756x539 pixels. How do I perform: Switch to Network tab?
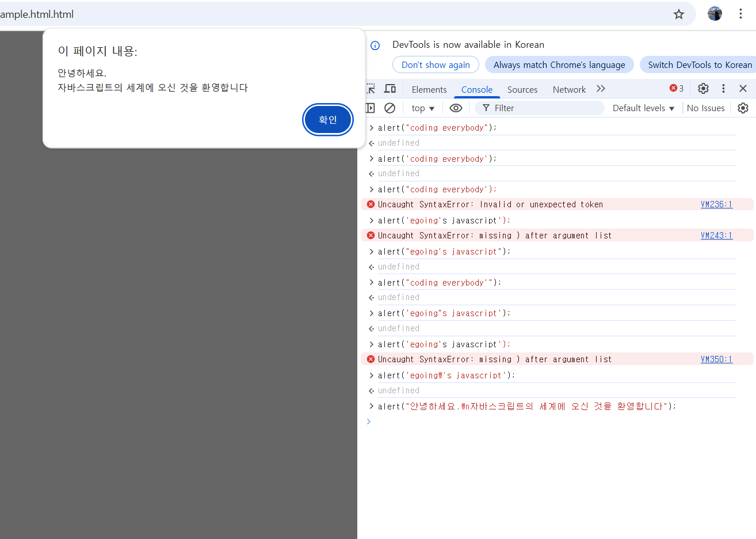569,90
